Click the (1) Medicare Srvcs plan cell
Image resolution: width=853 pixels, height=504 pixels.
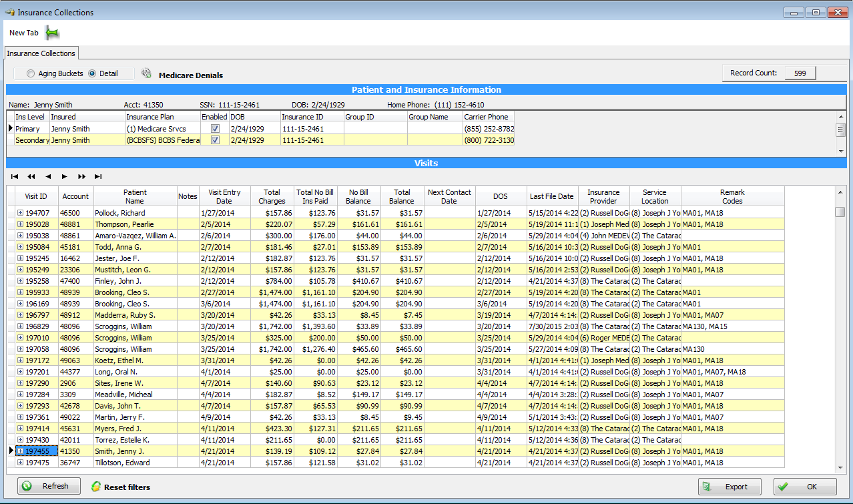click(x=163, y=129)
